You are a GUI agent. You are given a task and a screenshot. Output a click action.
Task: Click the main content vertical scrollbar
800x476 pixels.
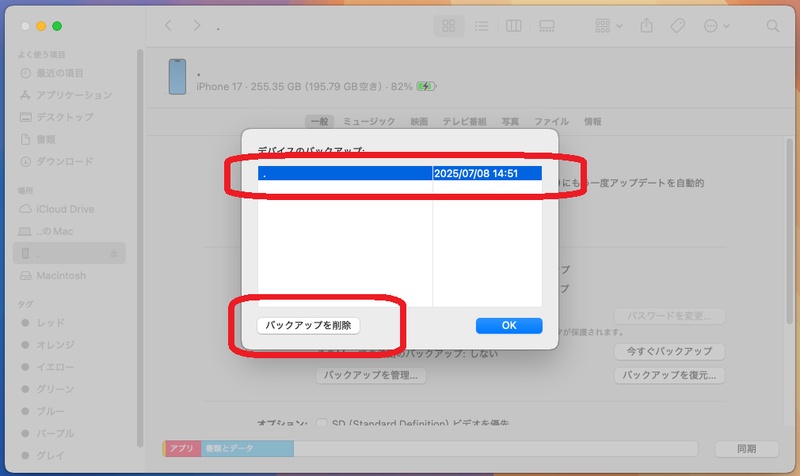tap(789, 232)
